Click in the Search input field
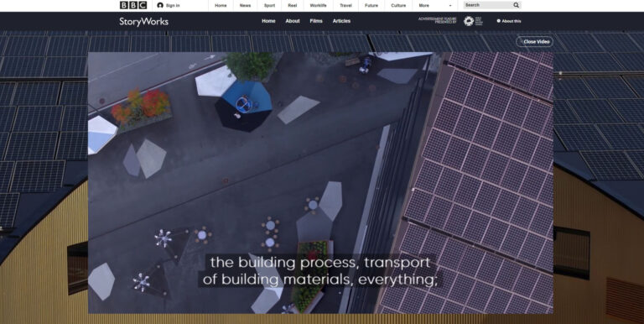This screenshot has width=644, height=324. point(488,5)
